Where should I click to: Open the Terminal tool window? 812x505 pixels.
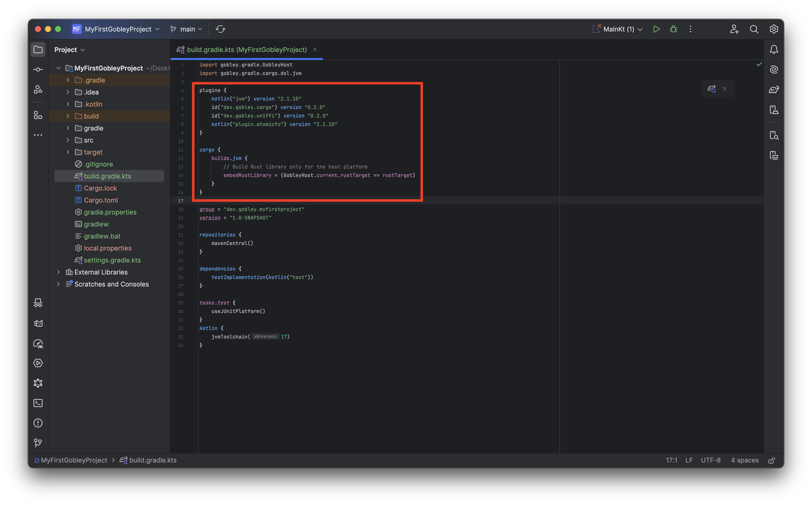click(38, 403)
